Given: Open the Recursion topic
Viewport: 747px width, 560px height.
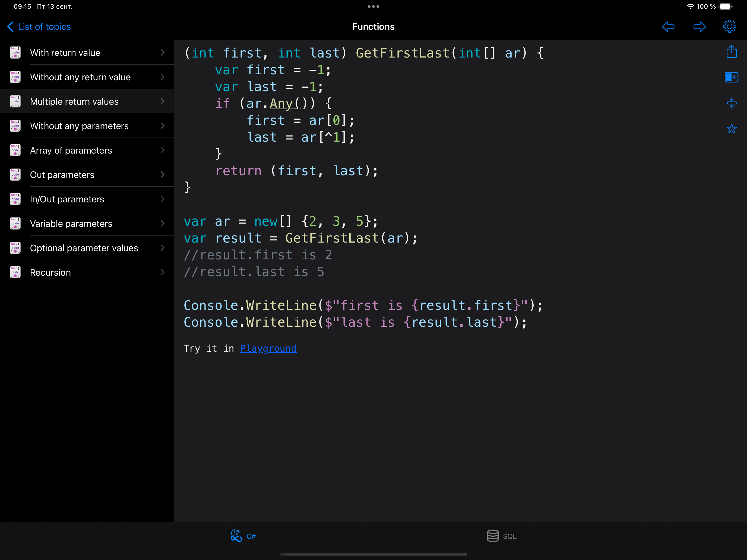Looking at the screenshot, I should tap(87, 272).
